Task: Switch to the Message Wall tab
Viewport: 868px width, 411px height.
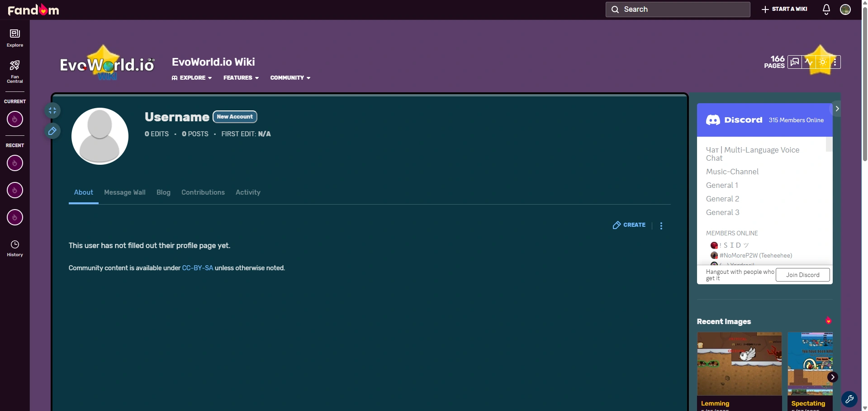Action: click(x=124, y=192)
